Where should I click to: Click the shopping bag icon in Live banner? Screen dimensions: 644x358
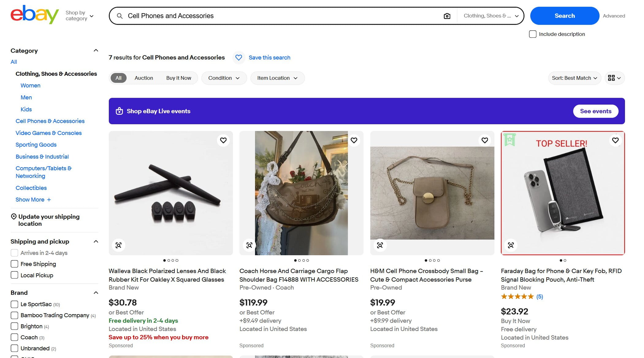119,111
